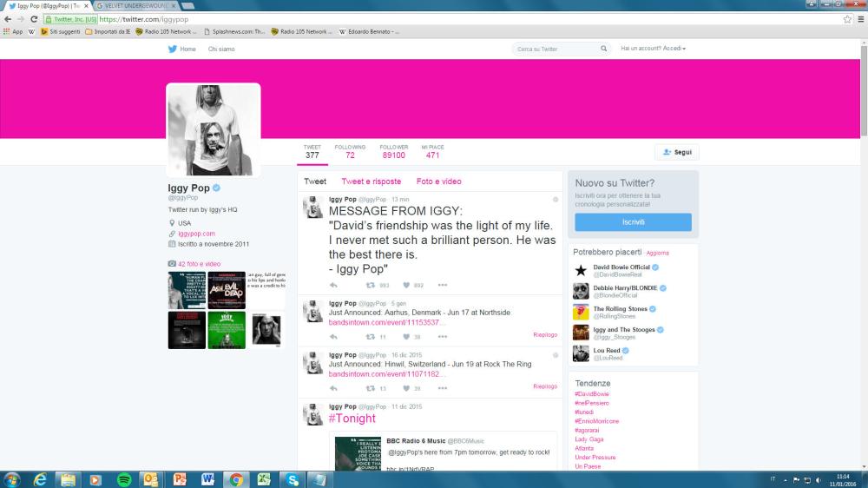
Task: Open Microsoft Word from the taskbar
Action: [x=207, y=479]
